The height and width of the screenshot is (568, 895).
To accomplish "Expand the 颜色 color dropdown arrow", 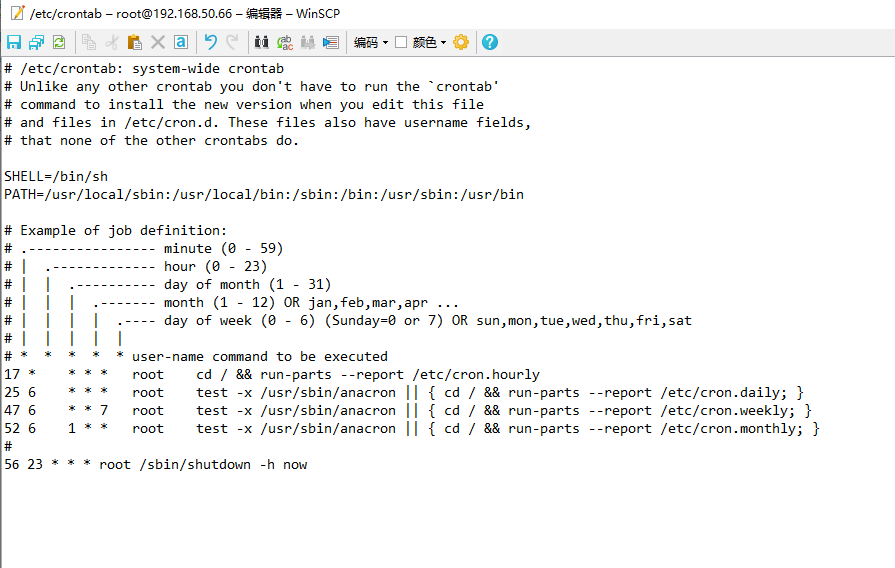I will [x=443, y=42].
